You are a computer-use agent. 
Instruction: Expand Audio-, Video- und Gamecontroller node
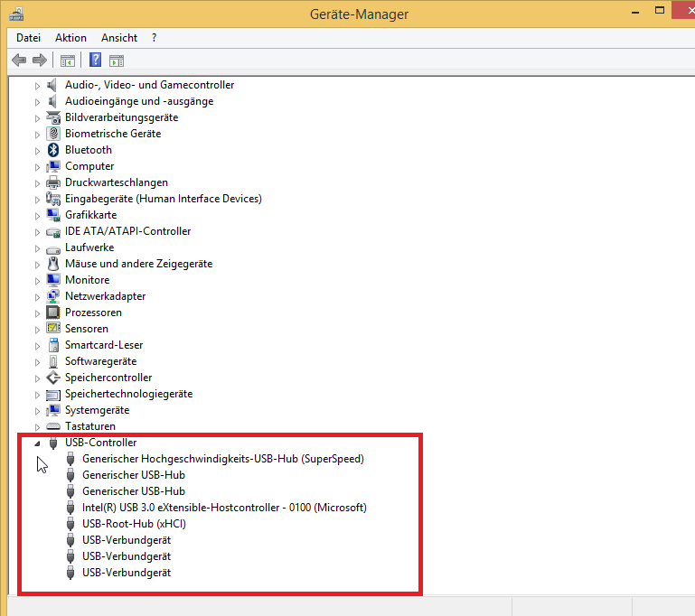[37, 86]
